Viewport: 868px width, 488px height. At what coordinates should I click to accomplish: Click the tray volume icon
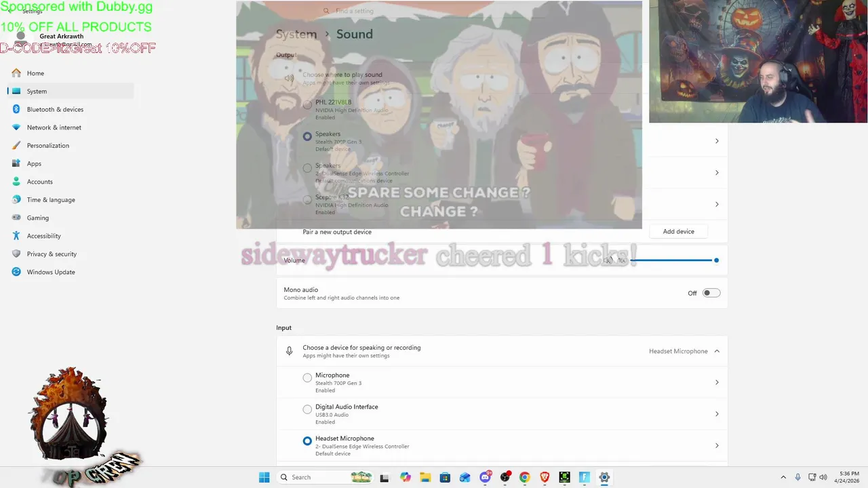point(823,477)
